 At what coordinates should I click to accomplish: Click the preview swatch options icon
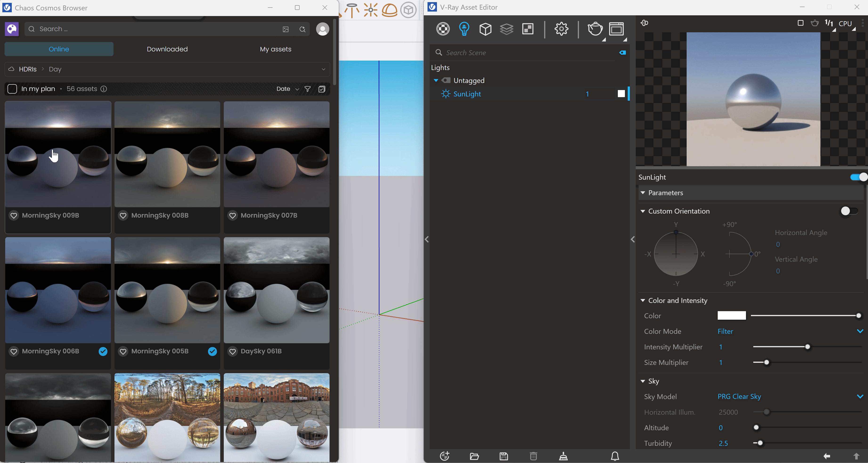click(x=644, y=23)
